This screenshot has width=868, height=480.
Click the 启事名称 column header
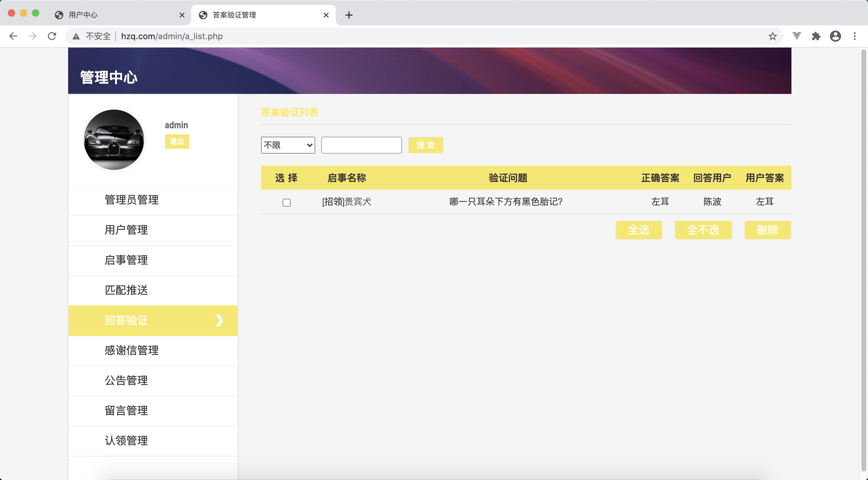(x=347, y=178)
